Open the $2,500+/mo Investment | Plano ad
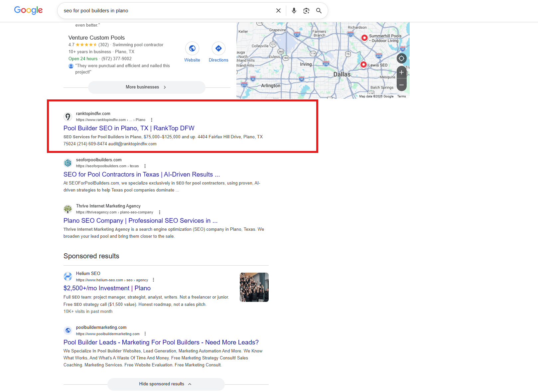Viewport: 538px width, 392px height. click(107, 288)
